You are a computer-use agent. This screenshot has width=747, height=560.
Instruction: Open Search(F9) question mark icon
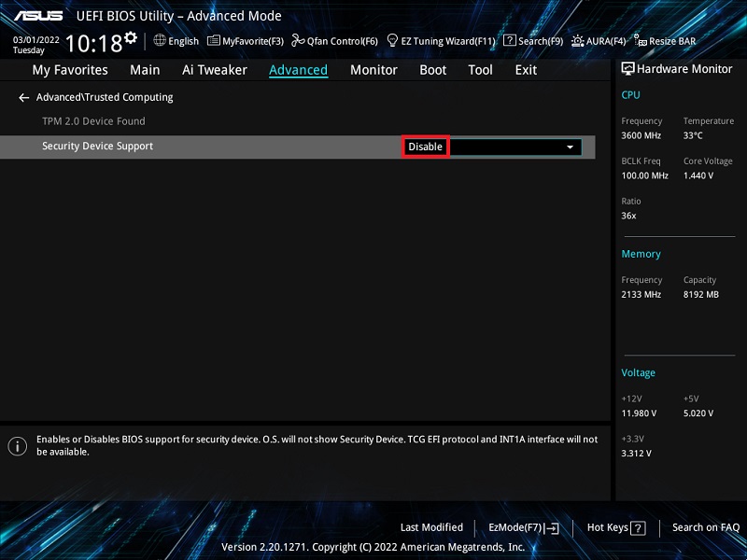pyautogui.click(x=509, y=40)
